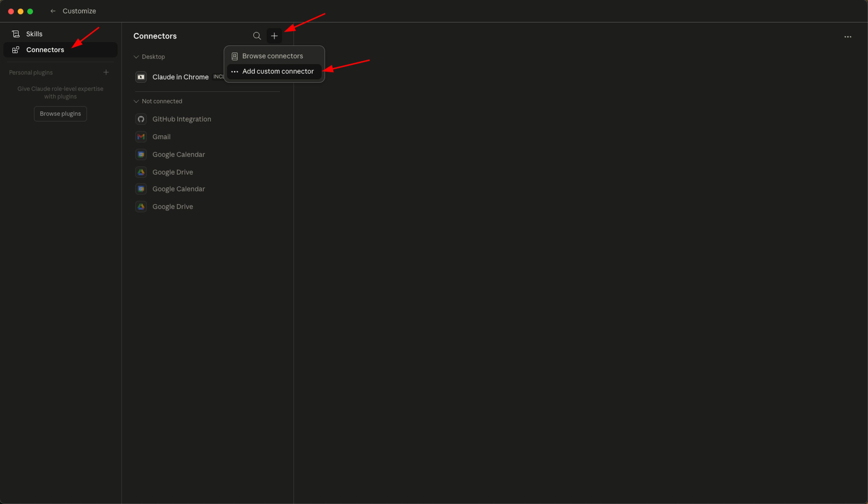Open the Skills section in the sidebar
This screenshot has width=868, height=504.
60,34
